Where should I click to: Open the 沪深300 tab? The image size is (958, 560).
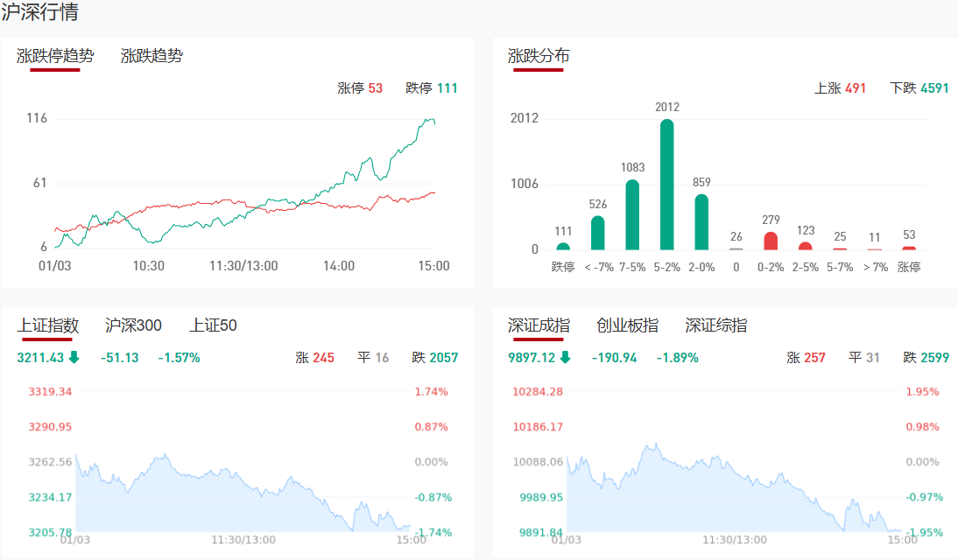click(x=133, y=325)
